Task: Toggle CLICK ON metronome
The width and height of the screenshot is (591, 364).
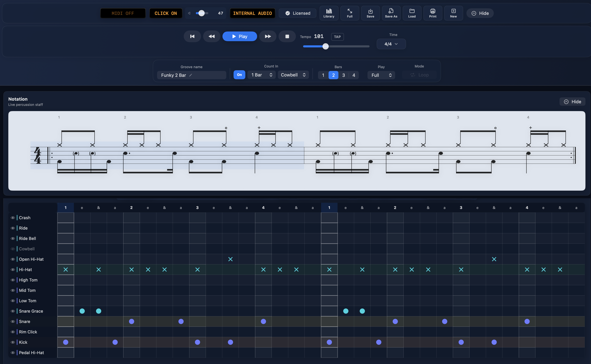Action: pyautogui.click(x=166, y=13)
